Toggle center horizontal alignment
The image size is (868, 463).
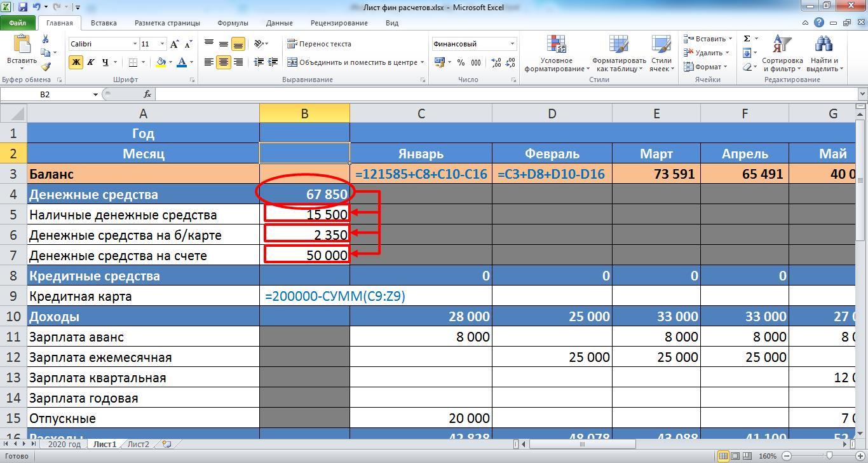point(224,62)
